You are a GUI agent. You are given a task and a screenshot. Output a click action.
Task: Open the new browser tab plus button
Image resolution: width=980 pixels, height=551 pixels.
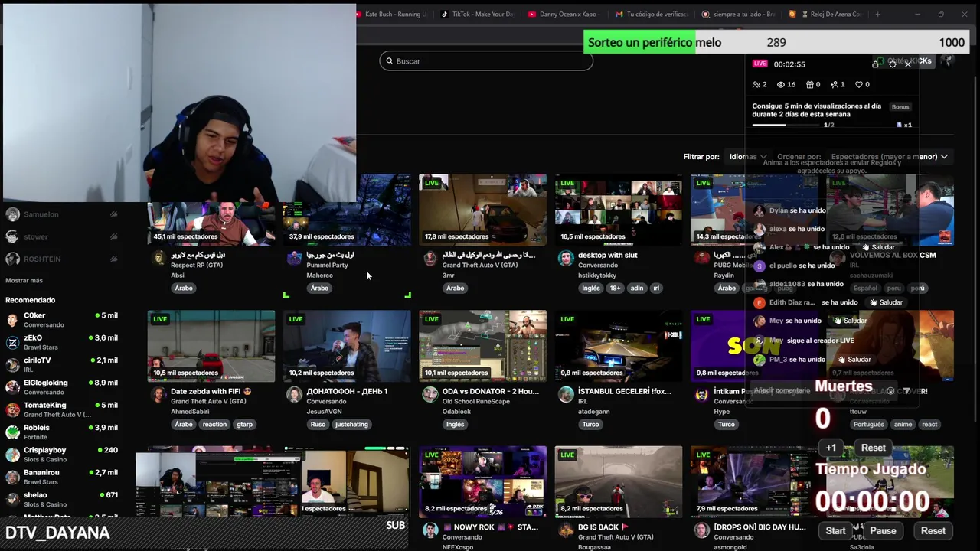pos(877,14)
